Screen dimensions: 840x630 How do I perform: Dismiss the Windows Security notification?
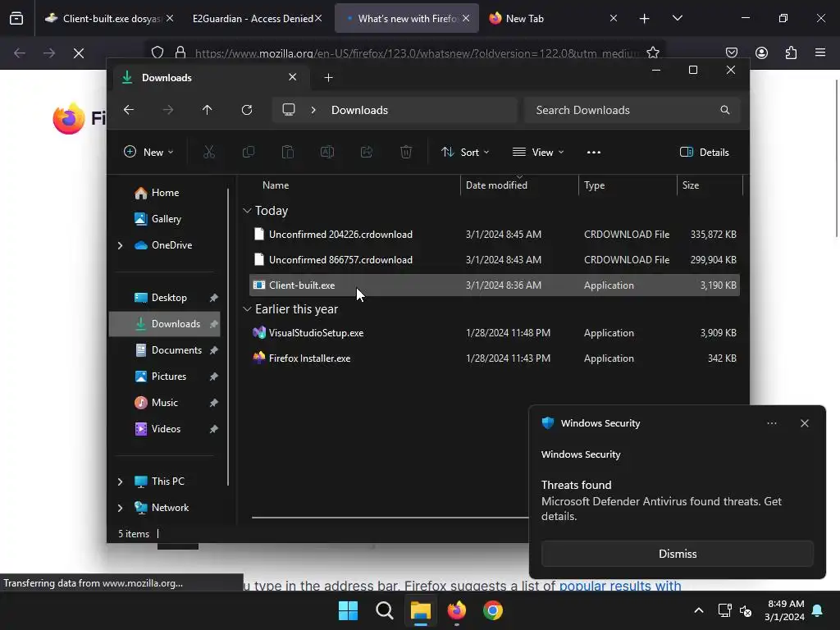coord(678,554)
